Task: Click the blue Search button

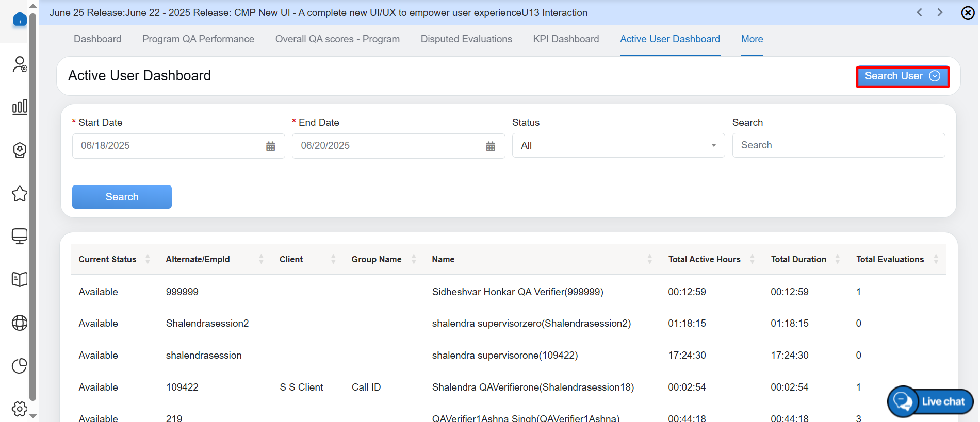Action: click(122, 197)
